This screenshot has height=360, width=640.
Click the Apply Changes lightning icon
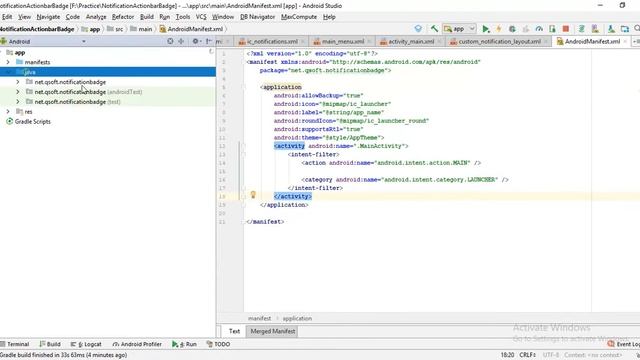(x=499, y=29)
